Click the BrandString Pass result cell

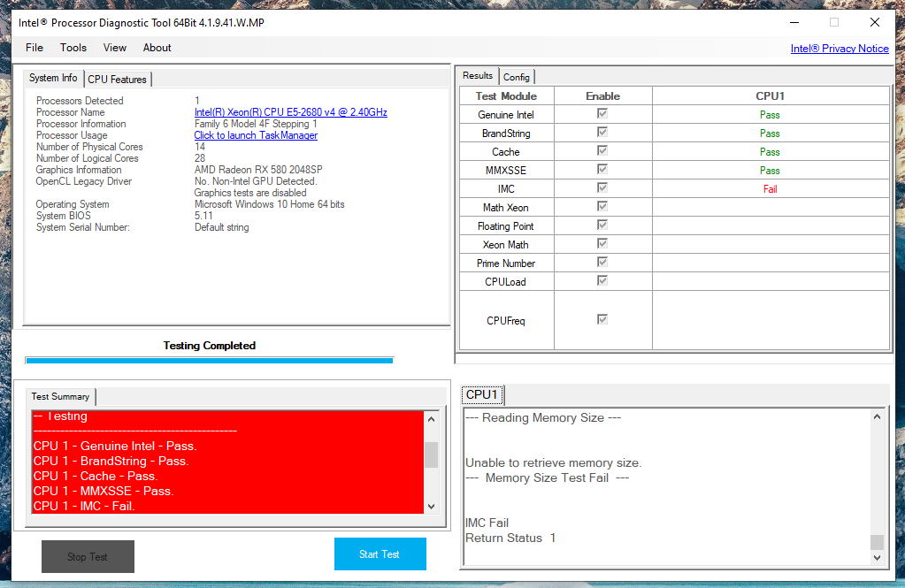pos(770,134)
